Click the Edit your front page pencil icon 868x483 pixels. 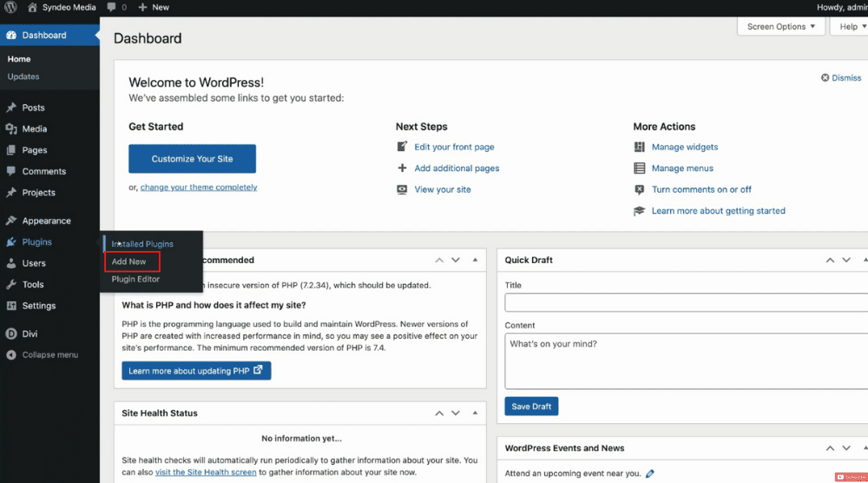pos(403,147)
